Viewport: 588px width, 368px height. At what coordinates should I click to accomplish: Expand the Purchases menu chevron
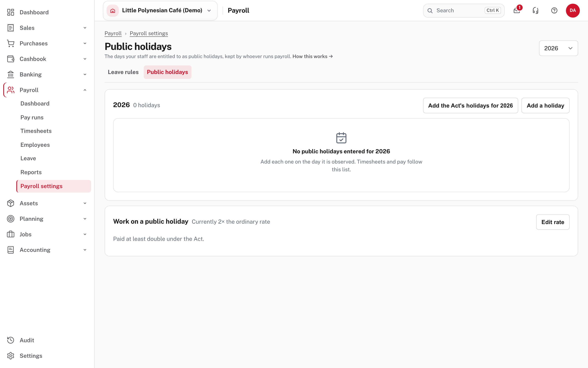(85, 43)
